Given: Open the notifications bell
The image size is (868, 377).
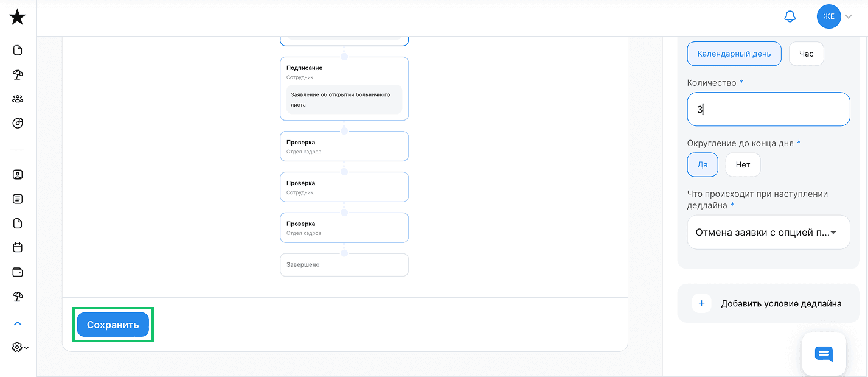Looking at the screenshot, I should (790, 17).
